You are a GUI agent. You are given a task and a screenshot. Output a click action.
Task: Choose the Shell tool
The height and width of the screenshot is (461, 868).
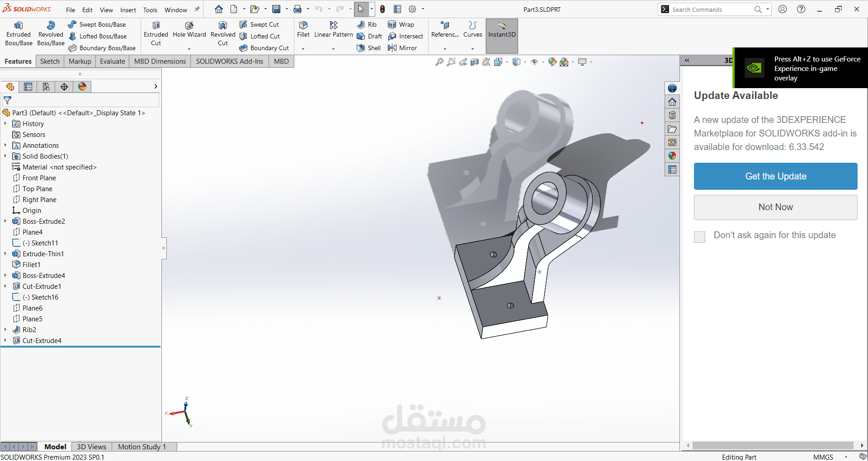369,48
